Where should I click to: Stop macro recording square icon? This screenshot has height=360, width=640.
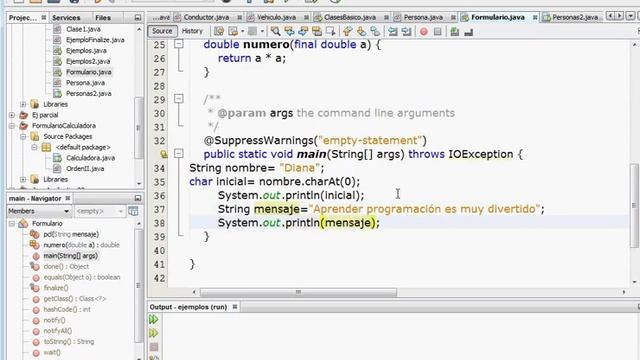click(x=438, y=31)
